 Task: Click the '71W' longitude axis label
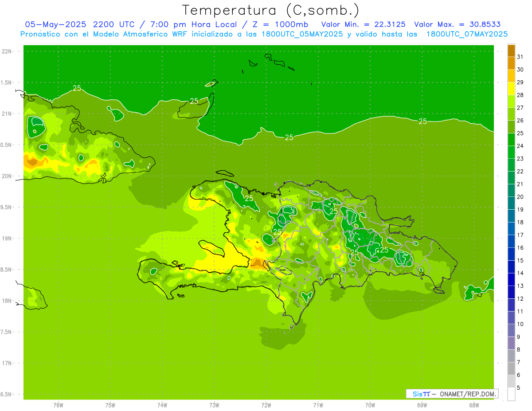click(x=318, y=405)
